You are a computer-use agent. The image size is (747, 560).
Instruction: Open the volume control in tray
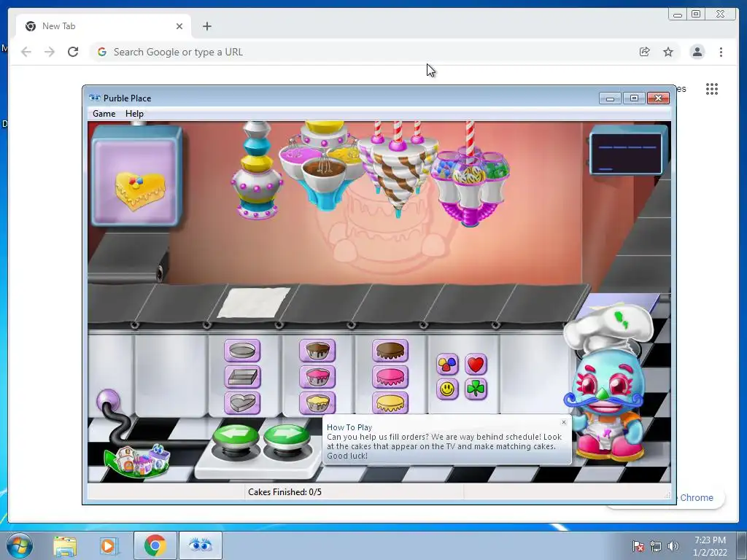click(673, 546)
